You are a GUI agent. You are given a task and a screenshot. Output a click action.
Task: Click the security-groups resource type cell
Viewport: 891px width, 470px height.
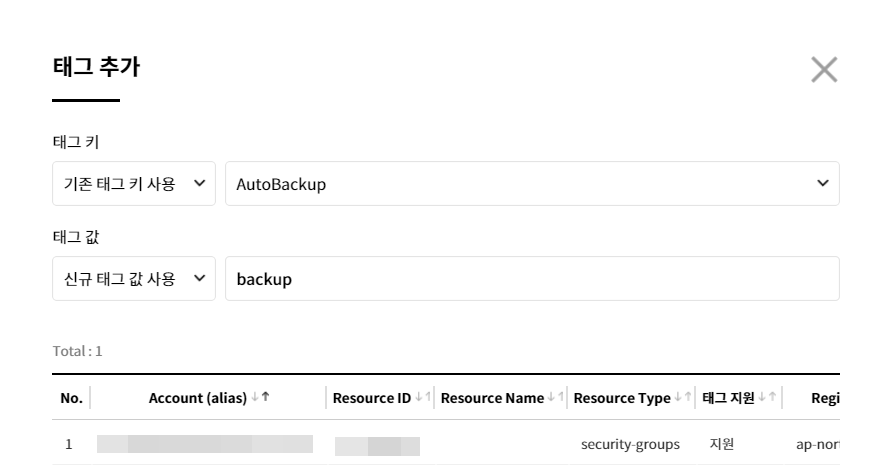point(631,444)
